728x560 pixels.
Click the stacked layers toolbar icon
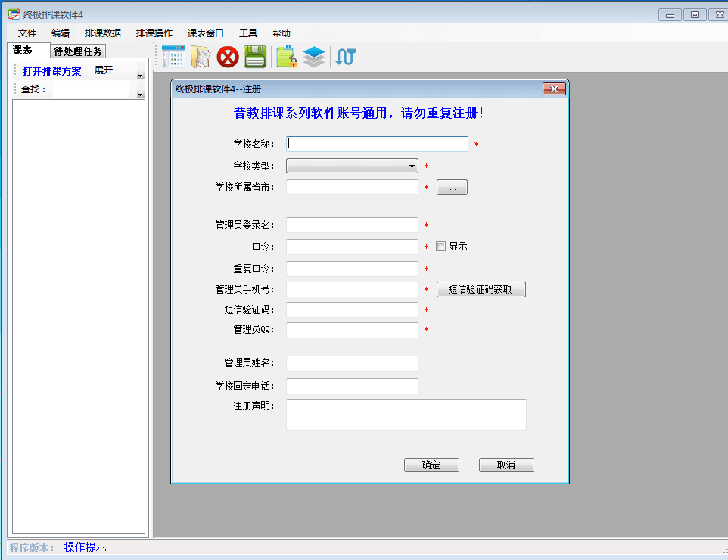(x=313, y=57)
